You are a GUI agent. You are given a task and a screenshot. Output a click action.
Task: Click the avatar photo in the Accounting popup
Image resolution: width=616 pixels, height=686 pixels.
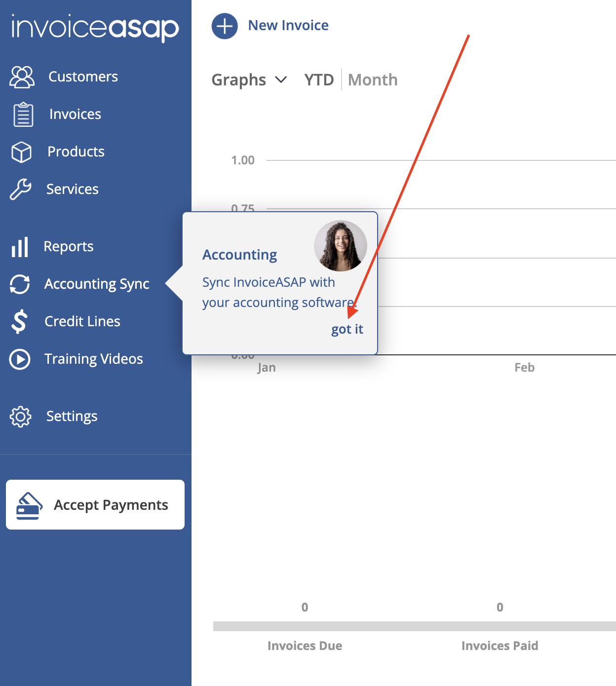click(340, 245)
